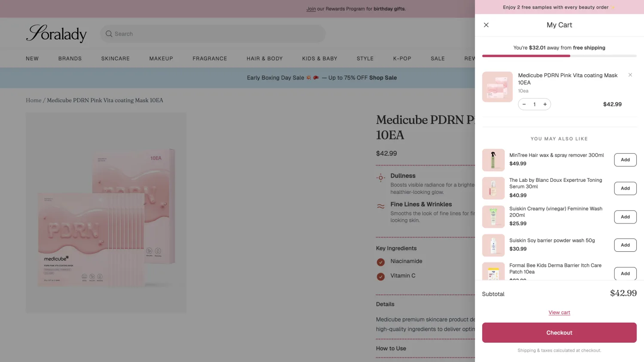Open the main Medicube product image
The image size is (644, 362).
(x=106, y=213)
